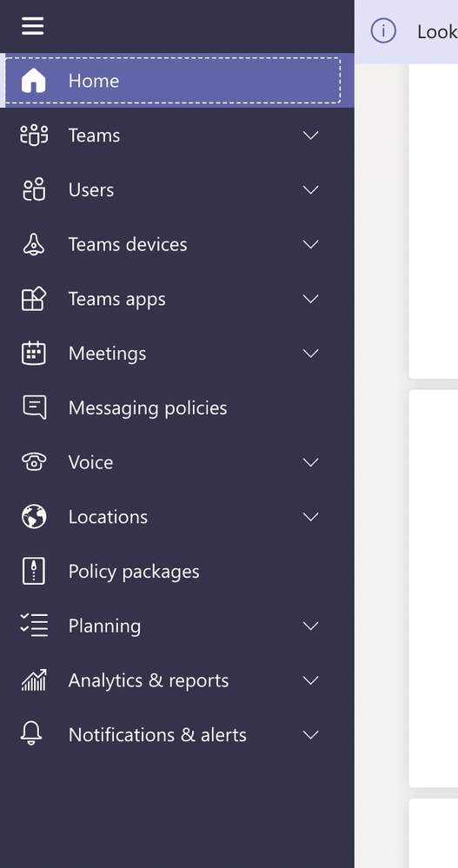Image resolution: width=458 pixels, height=868 pixels.
Task: Click the Analytics & reports chart icon
Action: click(34, 680)
